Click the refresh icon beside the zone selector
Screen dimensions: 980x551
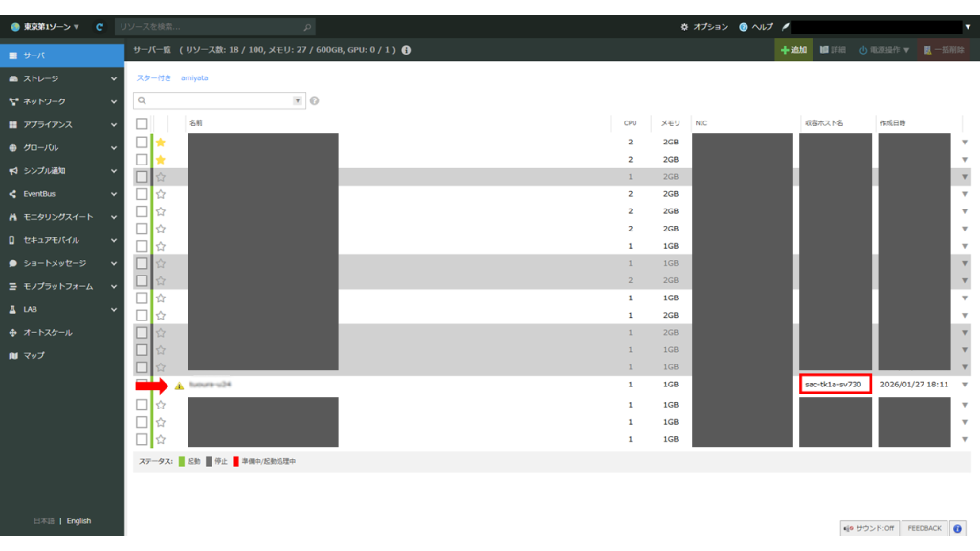(x=100, y=27)
